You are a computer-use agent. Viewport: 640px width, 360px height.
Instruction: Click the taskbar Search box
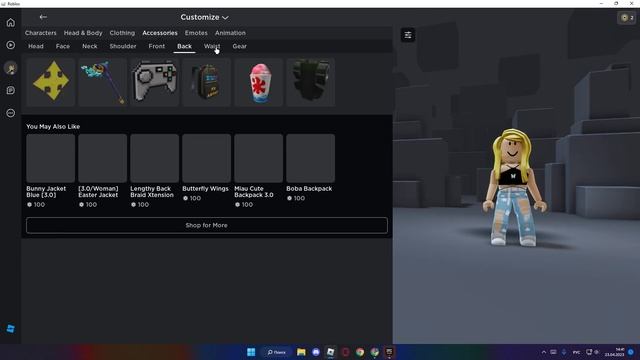pos(276,352)
